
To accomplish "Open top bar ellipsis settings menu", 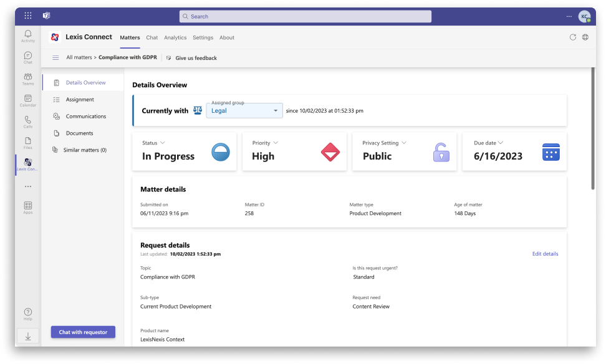I will [x=569, y=16].
